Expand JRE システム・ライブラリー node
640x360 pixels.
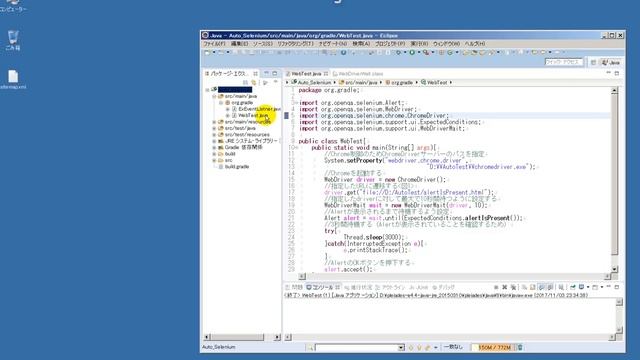[214, 141]
